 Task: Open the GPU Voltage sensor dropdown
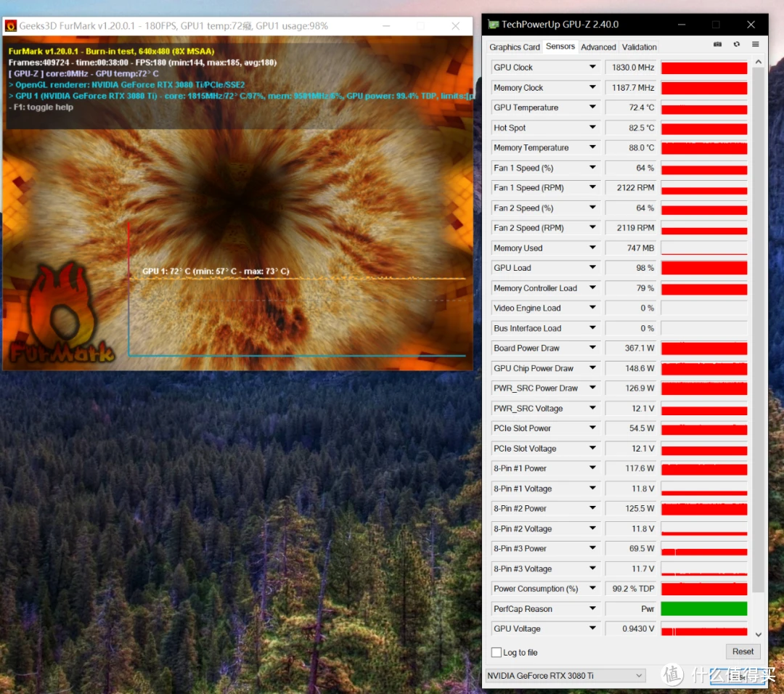592,629
